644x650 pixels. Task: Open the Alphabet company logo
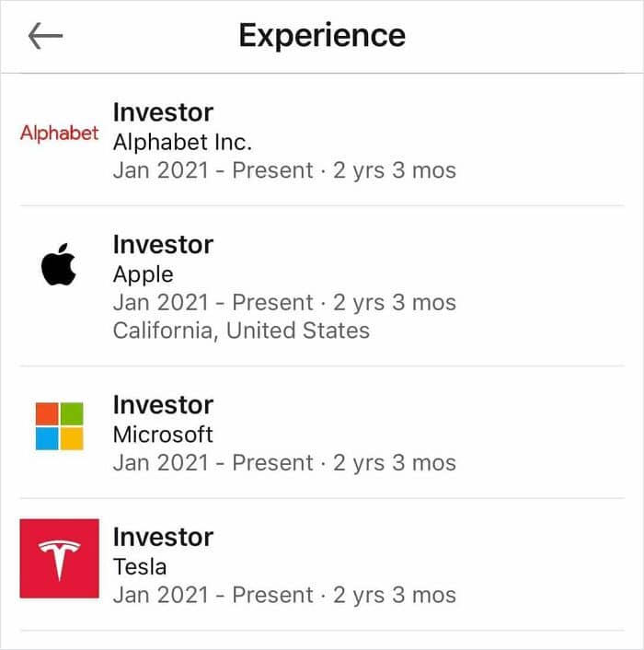(x=59, y=133)
